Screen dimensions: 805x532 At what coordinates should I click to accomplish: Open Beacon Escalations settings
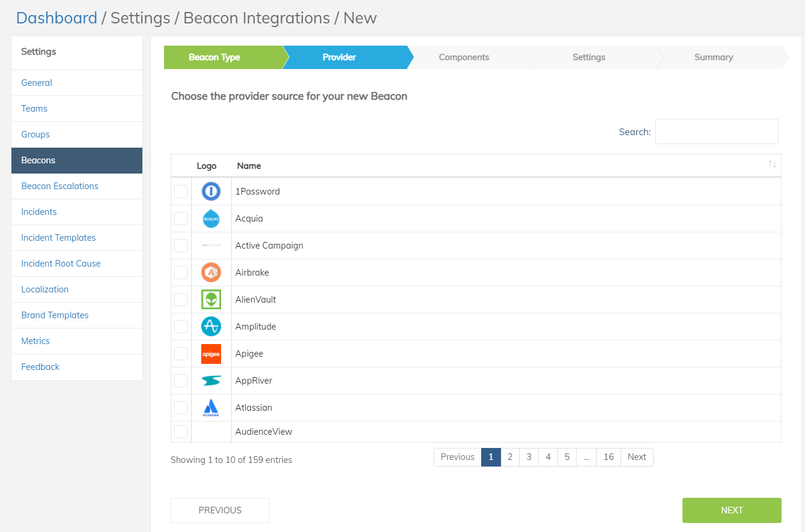point(77,186)
